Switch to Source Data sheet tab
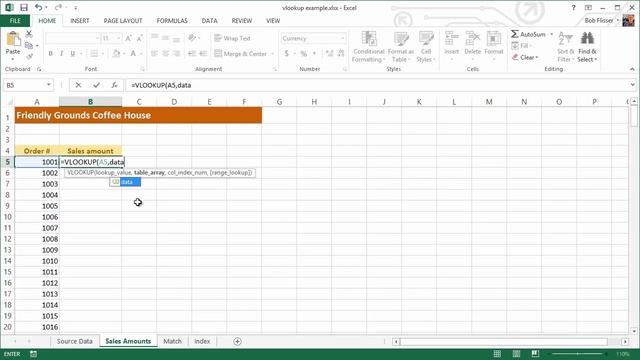 (x=75, y=341)
